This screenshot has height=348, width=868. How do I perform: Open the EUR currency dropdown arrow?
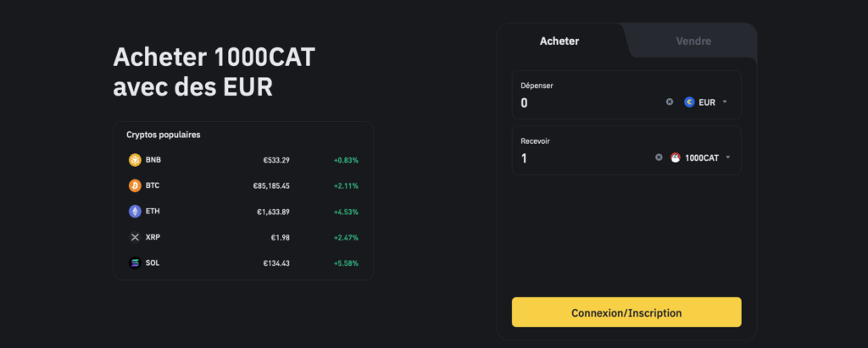point(725,102)
